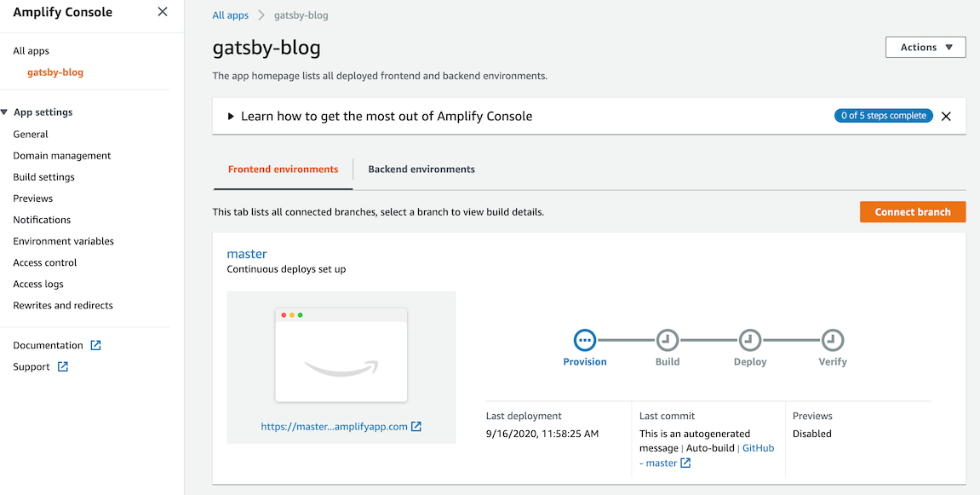Viewport: 980px width, 495px height.
Task: Open GitHub - master commit link
Action: pyautogui.click(x=706, y=456)
